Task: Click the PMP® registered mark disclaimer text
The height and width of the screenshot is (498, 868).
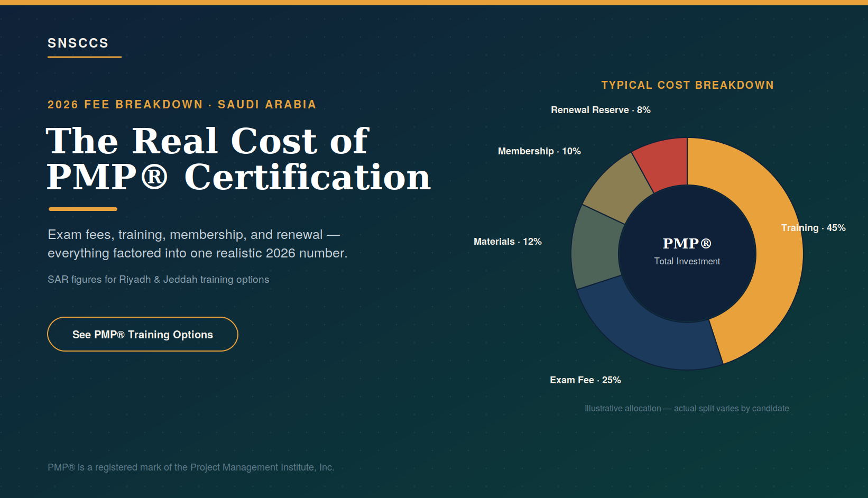Action: [x=191, y=467]
